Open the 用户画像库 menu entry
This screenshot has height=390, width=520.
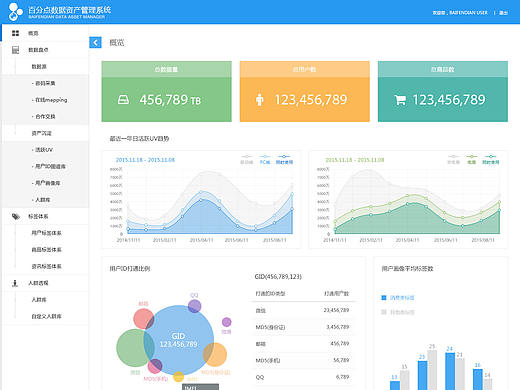pos(45,183)
